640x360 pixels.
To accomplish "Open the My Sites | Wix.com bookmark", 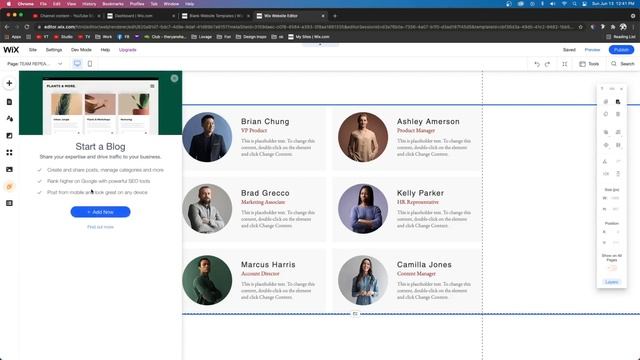I will tap(309, 37).
